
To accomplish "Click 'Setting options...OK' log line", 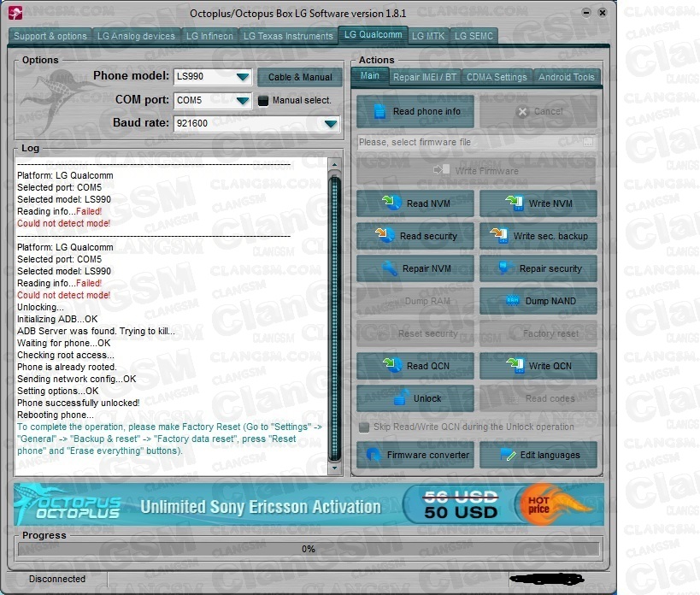I will 58,391.
